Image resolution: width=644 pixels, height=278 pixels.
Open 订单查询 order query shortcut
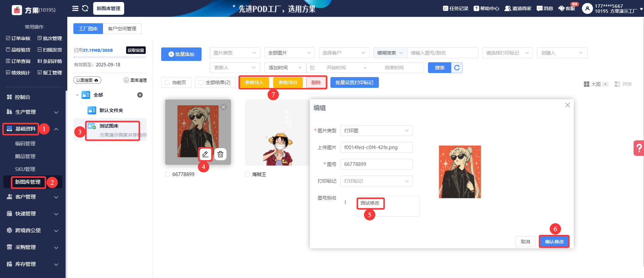point(18,61)
